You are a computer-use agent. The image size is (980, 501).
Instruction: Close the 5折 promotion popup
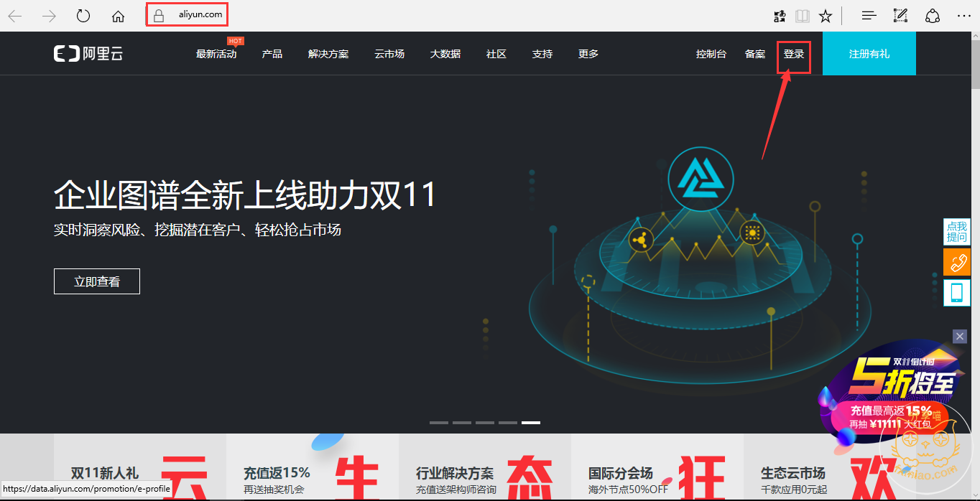click(x=960, y=336)
